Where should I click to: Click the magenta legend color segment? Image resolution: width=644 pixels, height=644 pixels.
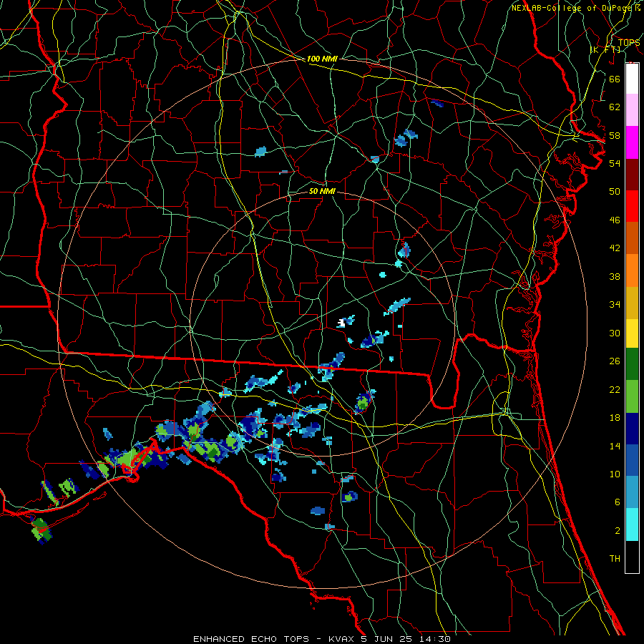[632, 142]
